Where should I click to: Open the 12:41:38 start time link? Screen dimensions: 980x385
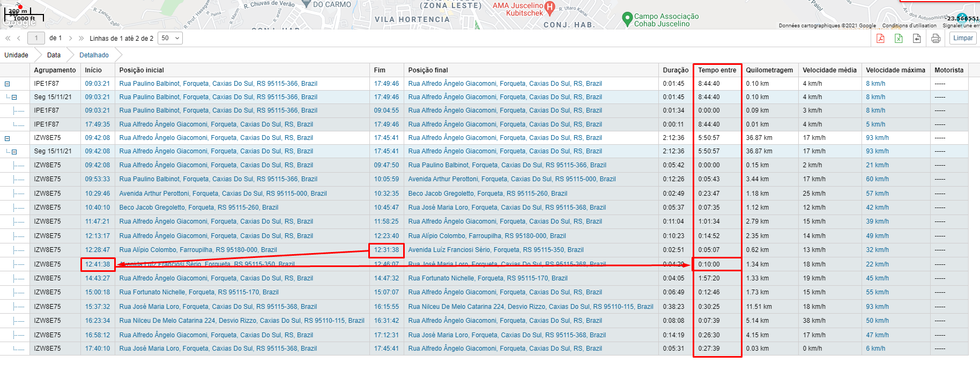point(97,264)
